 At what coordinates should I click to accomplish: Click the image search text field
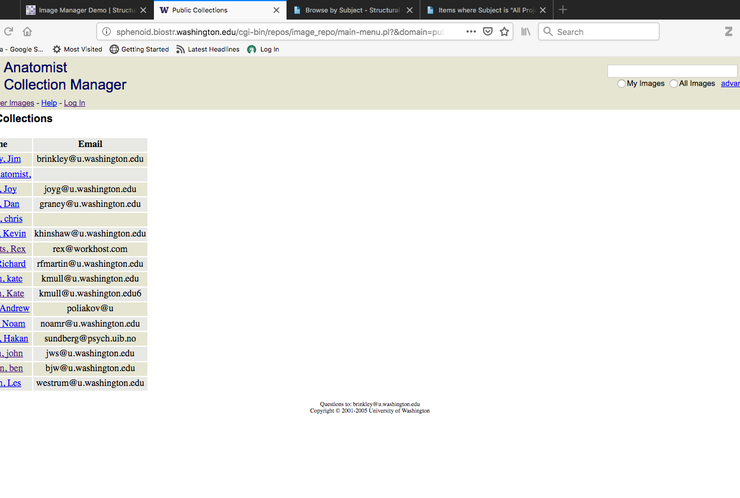(672, 71)
